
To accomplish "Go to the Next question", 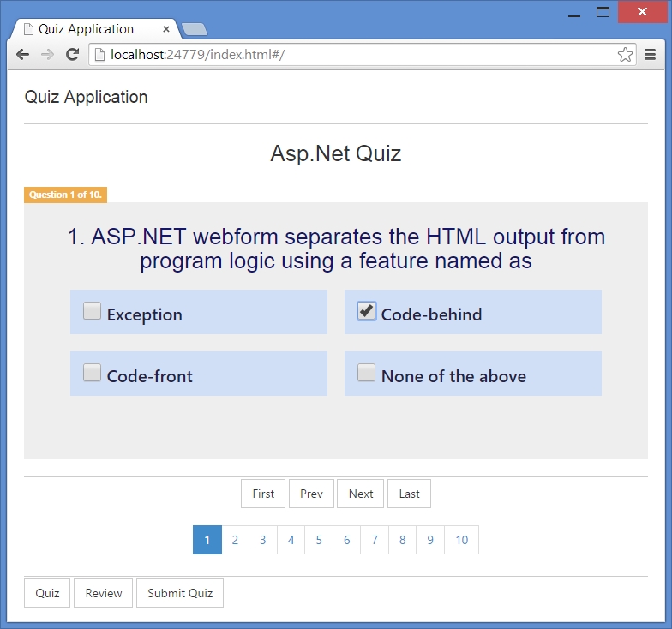I will pyautogui.click(x=360, y=494).
